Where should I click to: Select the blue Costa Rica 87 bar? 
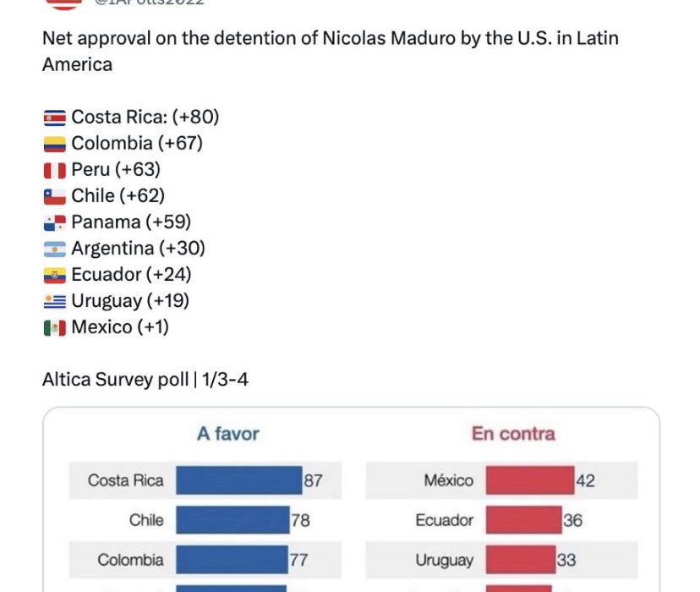(x=238, y=480)
